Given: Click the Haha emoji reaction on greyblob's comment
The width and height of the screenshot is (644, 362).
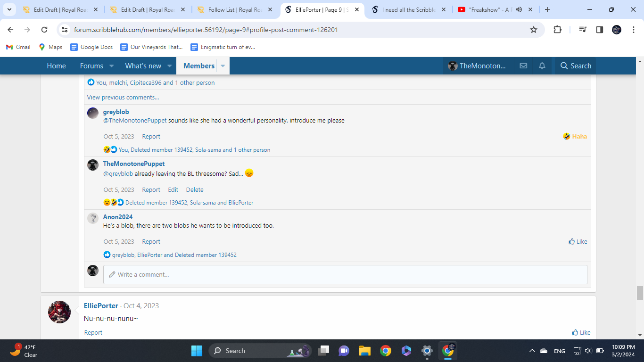Looking at the screenshot, I should pos(574,136).
